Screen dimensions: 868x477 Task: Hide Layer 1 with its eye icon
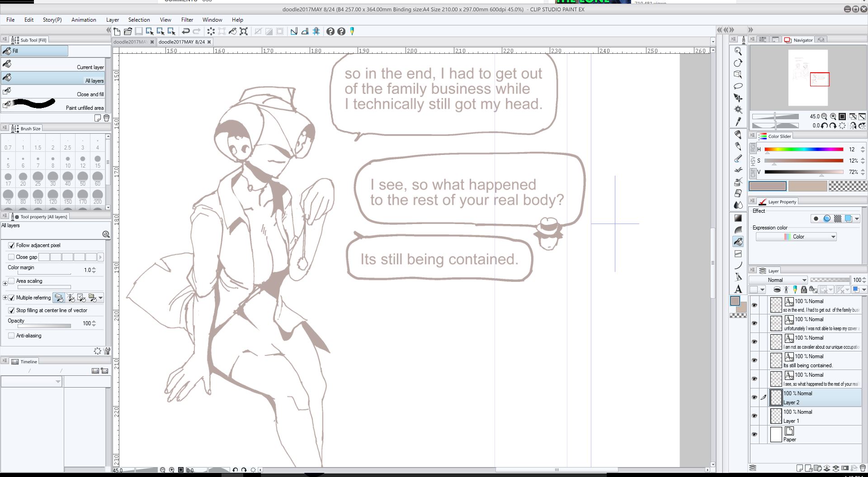point(754,416)
